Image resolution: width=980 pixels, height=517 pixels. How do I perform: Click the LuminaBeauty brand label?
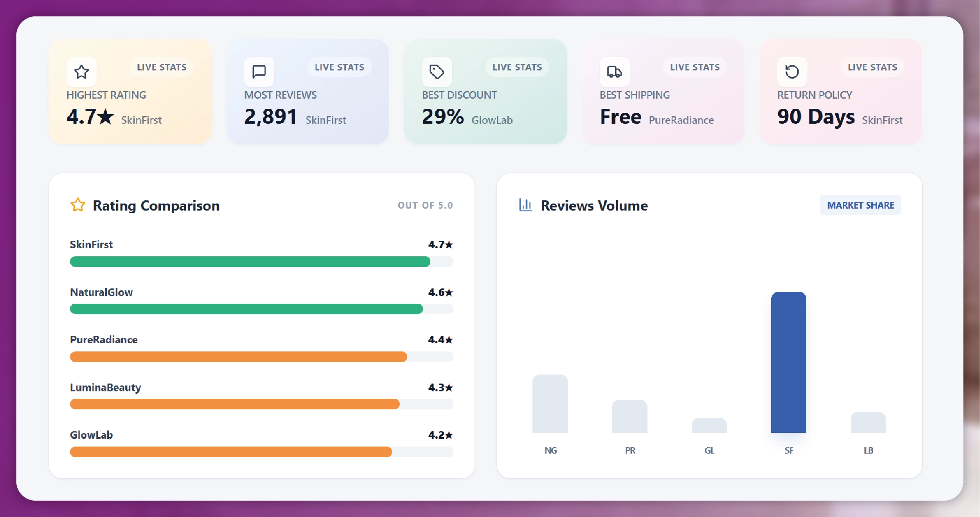point(106,387)
